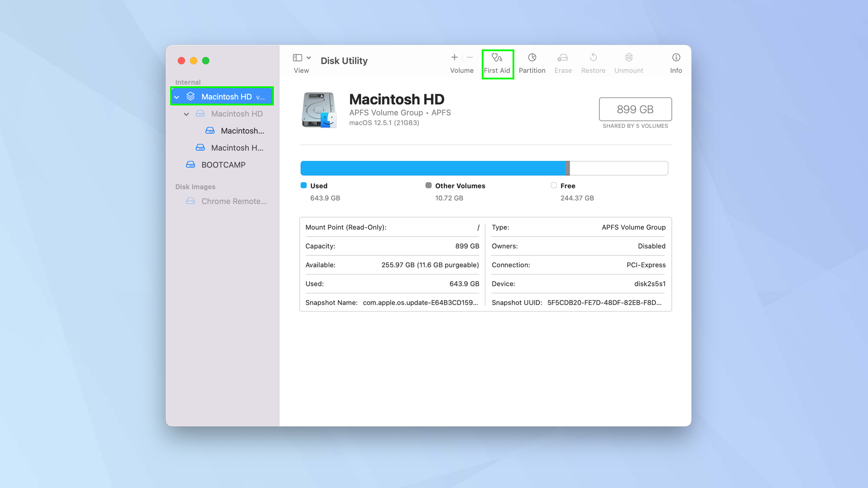Click the 255.97 GB available value
868x488 pixels.
coord(430,265)
